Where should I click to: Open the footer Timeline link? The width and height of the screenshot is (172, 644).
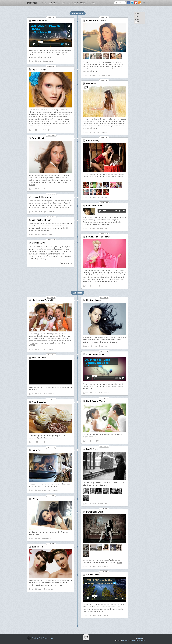[x=35, y=638]
